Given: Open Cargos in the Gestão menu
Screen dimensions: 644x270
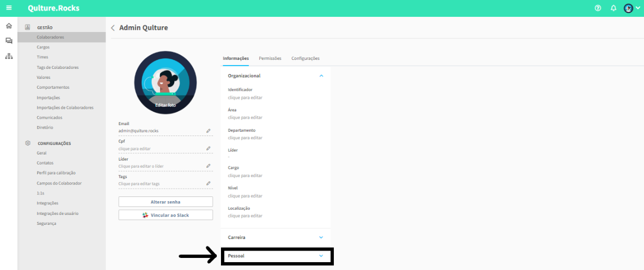Looking at the screenshot, I should (x=43, y=47).
